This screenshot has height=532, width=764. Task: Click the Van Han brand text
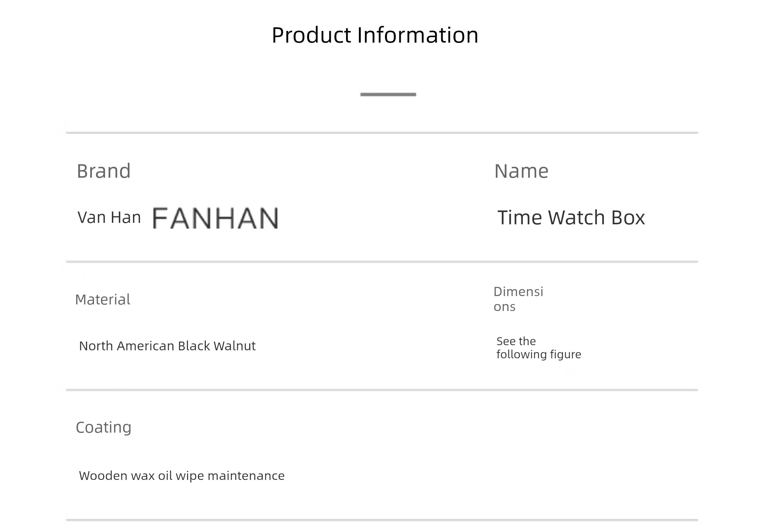109,217
